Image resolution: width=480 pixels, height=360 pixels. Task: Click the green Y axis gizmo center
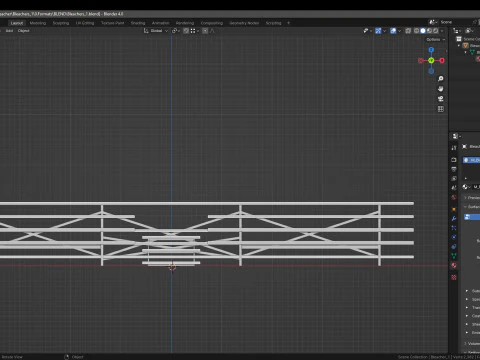pyautogui.click(x=431, y=60)
